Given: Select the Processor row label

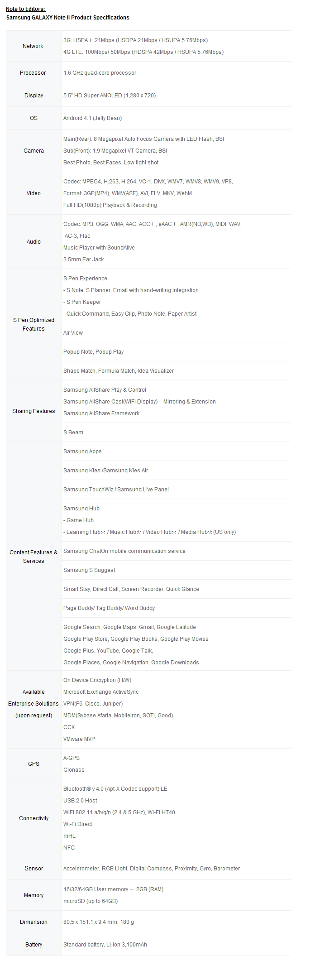Looking at the screenshot, I should (x=33, y=73).
